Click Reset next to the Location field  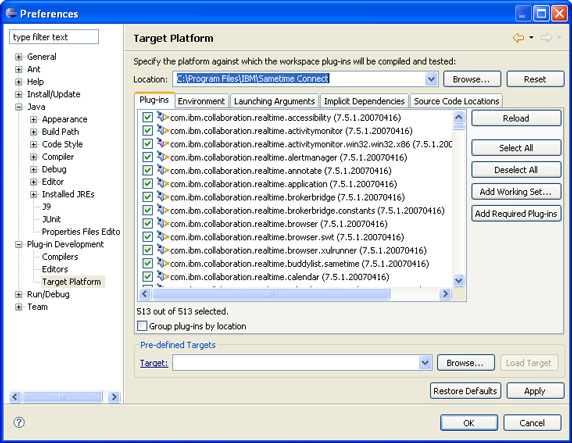coord(535,79)
